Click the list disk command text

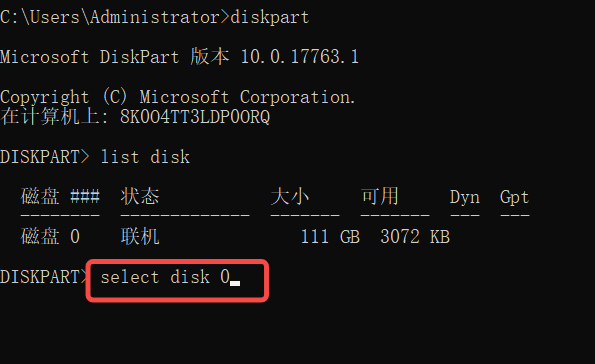(145, 157)
